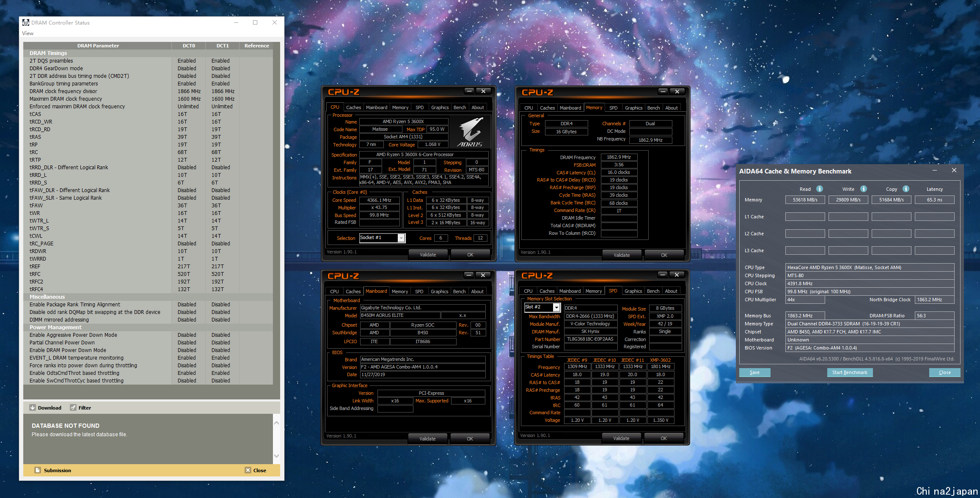
Task: Select Graphics tab in CPU-Z Mainboard window
Action: pos(440,292)
